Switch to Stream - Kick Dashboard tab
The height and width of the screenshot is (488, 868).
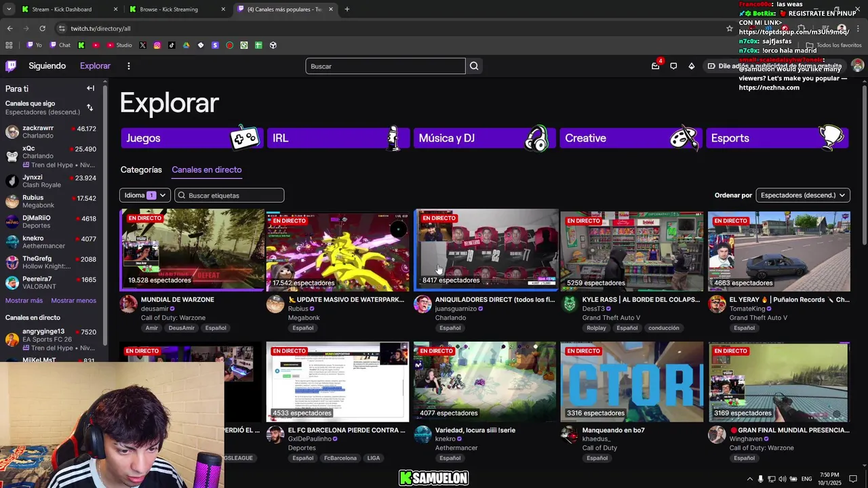tap(68, 9)
